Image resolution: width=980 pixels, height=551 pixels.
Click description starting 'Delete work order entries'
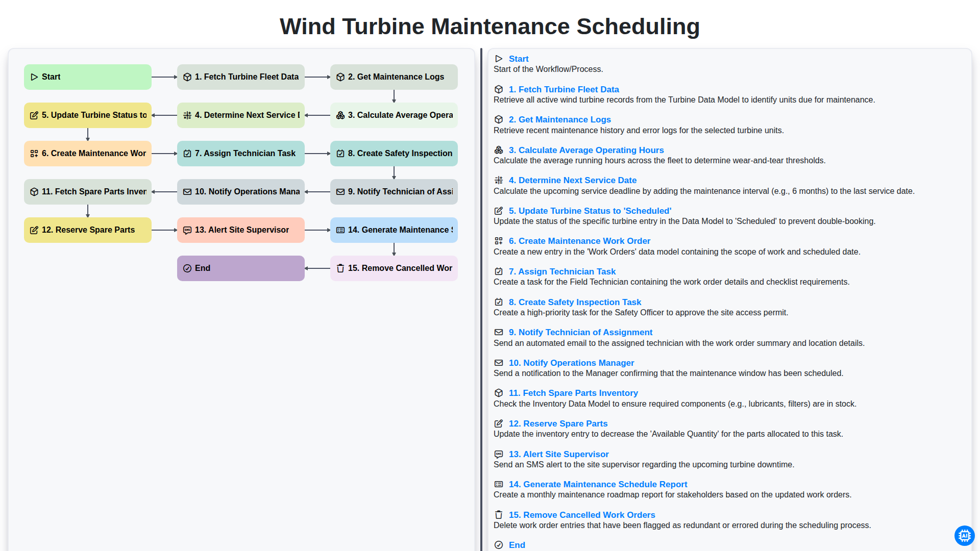[682, 525]
